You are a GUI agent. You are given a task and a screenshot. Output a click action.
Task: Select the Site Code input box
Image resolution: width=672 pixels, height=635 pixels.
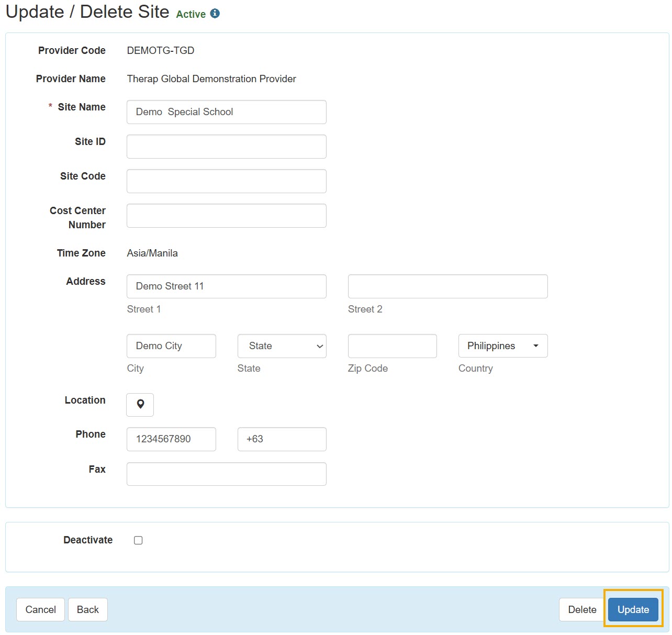[226, 181]
